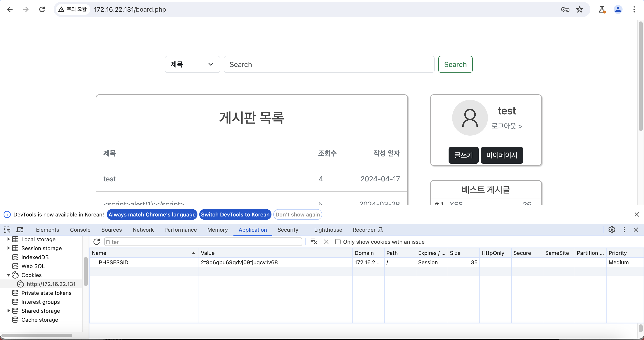Screen dimensions: 644x340
Task: Collapse the Cookies tree node
Action: (x=8, y=275)
